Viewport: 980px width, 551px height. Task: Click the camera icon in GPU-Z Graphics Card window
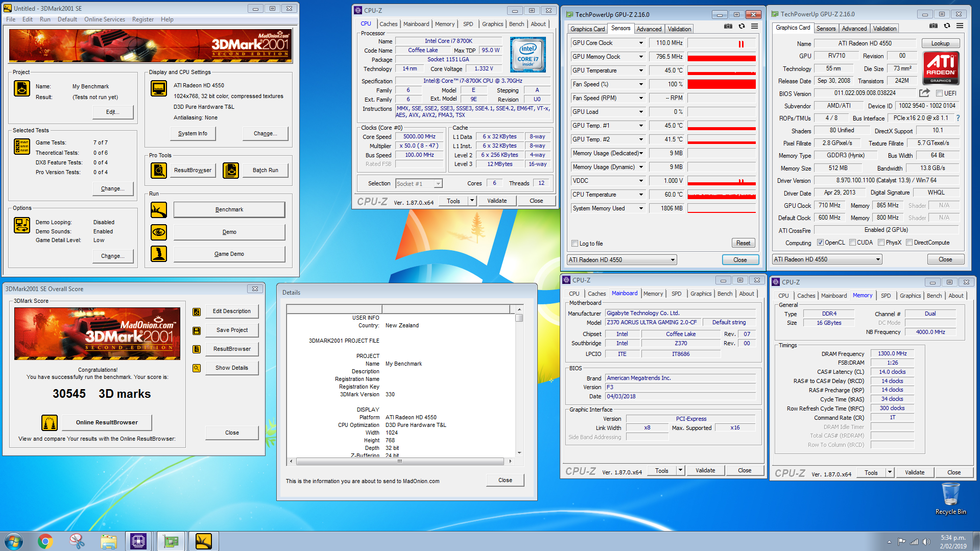pos(934,26)
